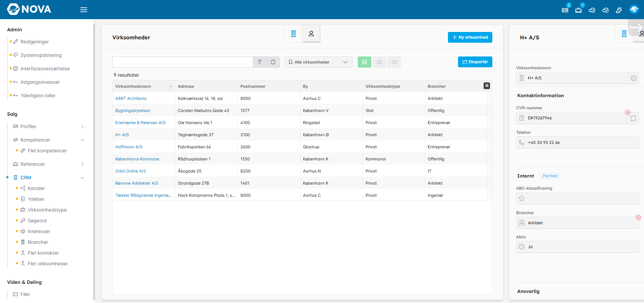The image size is (644, 303).
Task: Open the megaphone announcements icon
Action: 619,10
